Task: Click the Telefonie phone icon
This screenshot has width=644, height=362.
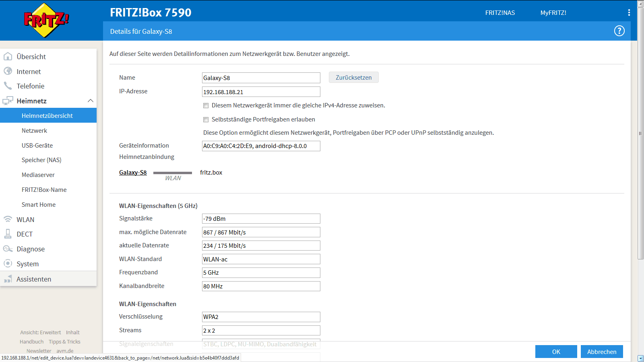Action: [8, 86]
